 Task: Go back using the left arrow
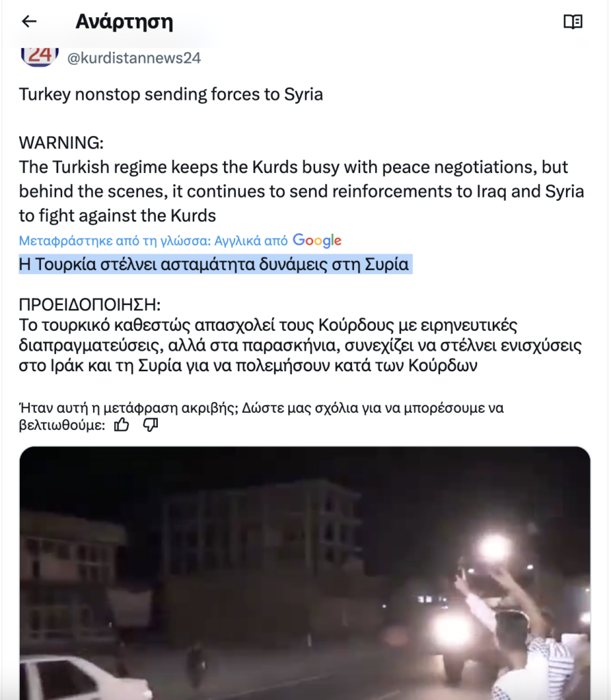pyautogui.click(x=29, y=21)
